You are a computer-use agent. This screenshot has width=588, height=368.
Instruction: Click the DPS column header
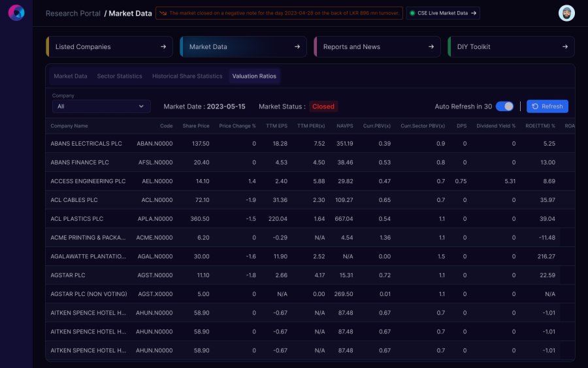462,126
